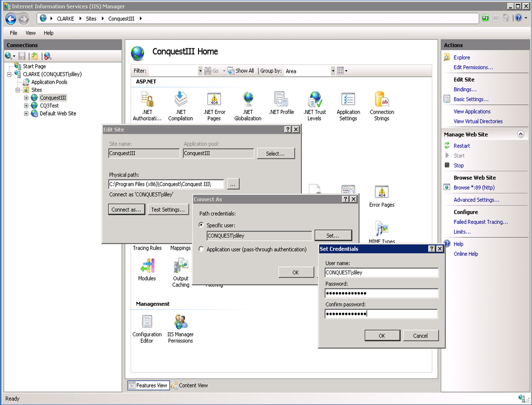
Task: Click OK in Connect As dialog
Action: [x=296, y=272]
